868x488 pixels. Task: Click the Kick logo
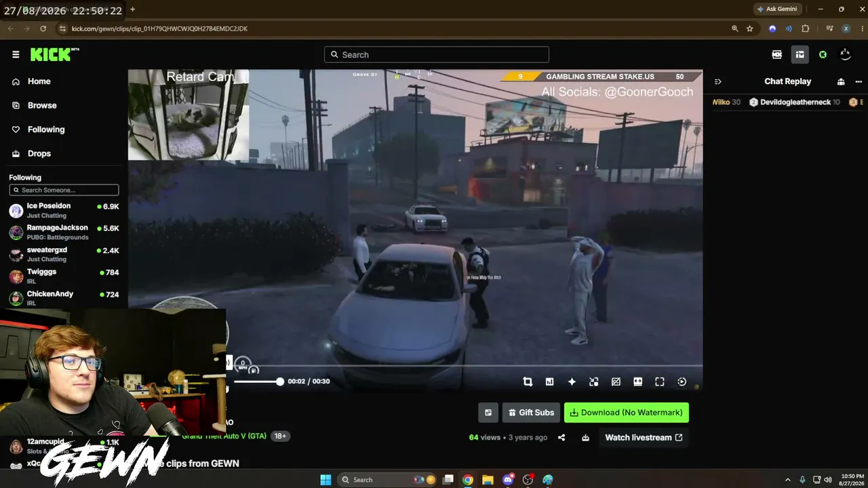coord(54,55)
